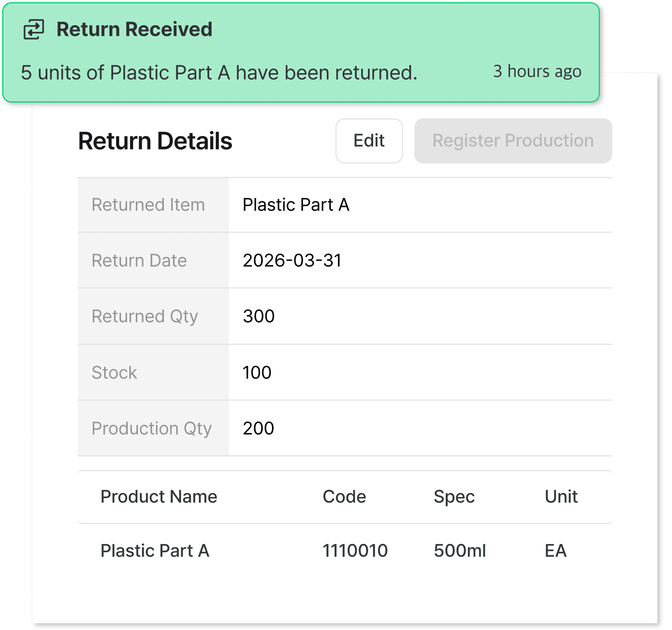Screen dimensions: 672x630
Task: Click the Register Production button
Action: [x=513, y=141]
